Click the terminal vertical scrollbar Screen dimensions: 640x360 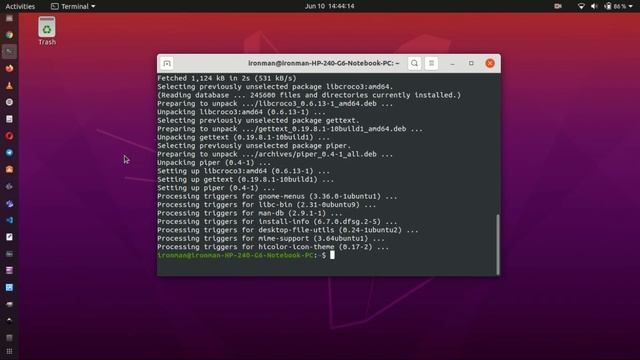(x=498, y=244)
